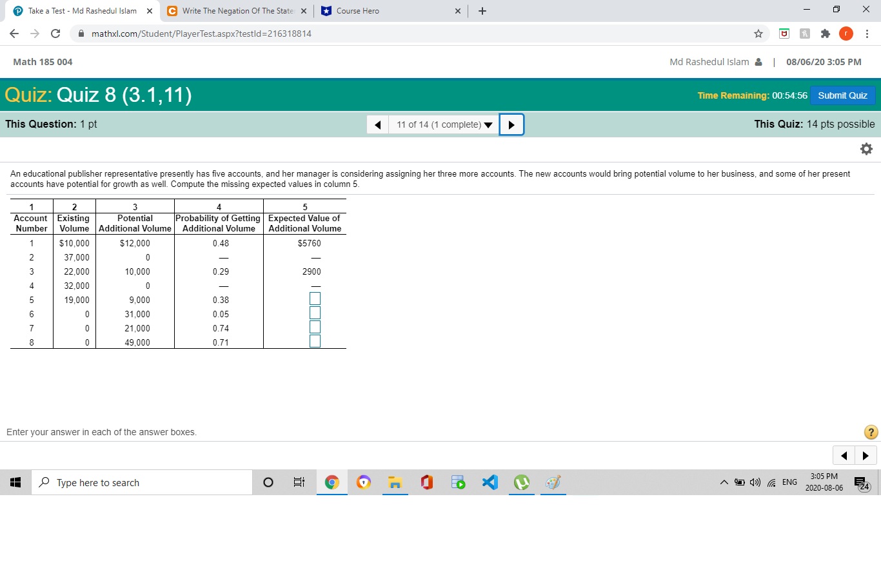Screen dimensions: 881x588
Task: Open the puzzle-piece extensions menu
Action: point(826,34)
